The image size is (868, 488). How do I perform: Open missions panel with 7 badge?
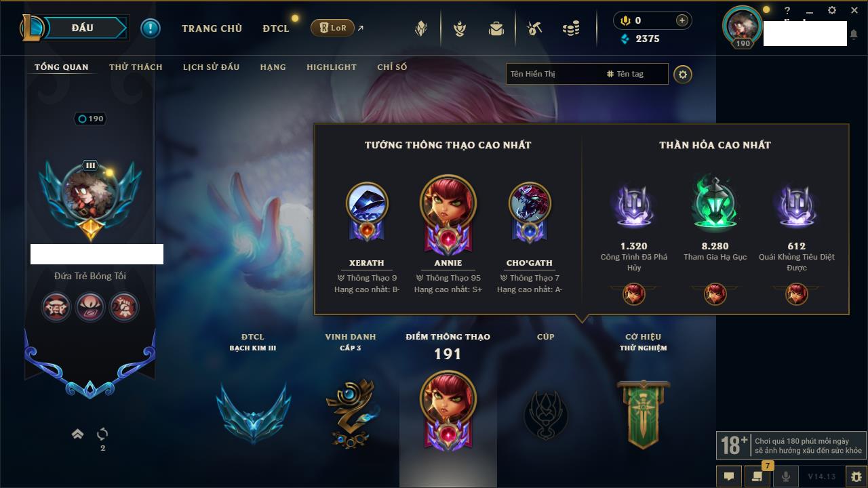point(757,476)
